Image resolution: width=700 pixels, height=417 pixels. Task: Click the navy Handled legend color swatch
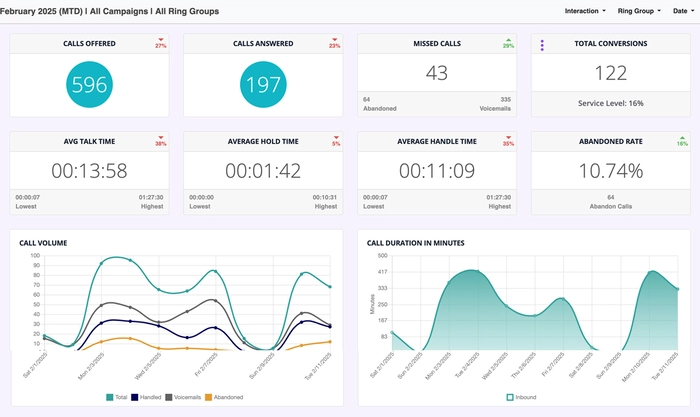coord(134,397)
